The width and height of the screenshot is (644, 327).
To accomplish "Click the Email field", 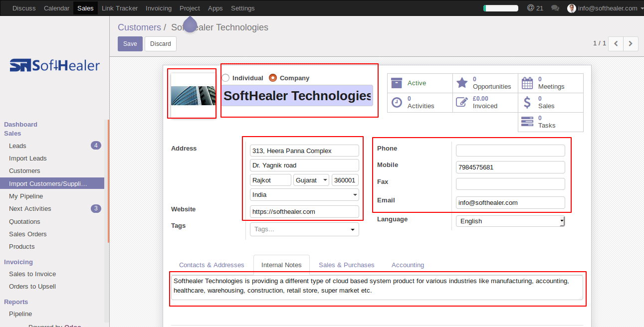I will 510,202.
